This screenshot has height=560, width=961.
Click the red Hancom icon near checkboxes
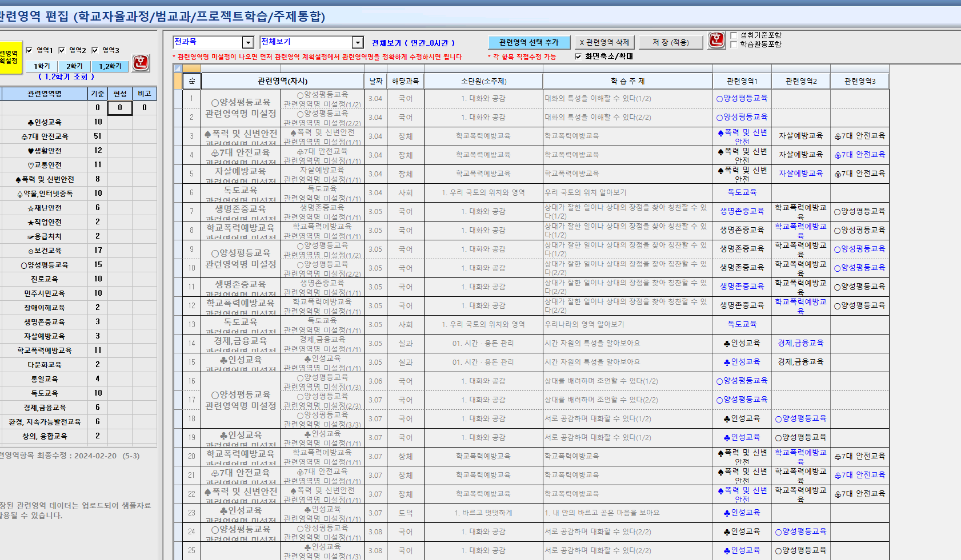[x=716, y=40]
